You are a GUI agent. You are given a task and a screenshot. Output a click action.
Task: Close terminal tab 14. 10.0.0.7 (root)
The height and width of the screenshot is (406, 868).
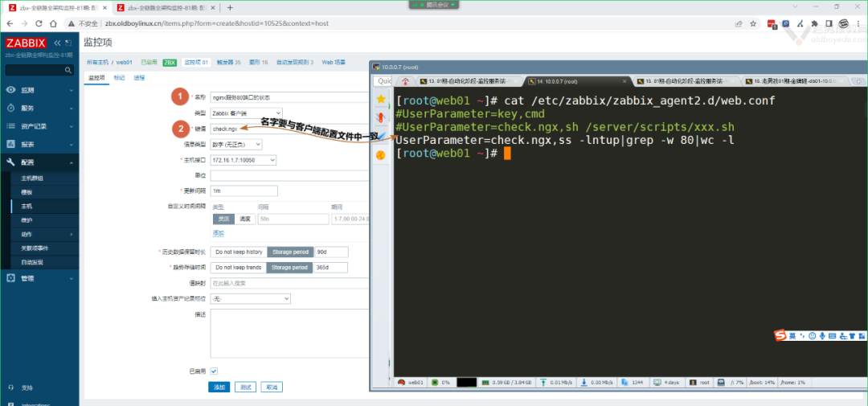[625, 81]
